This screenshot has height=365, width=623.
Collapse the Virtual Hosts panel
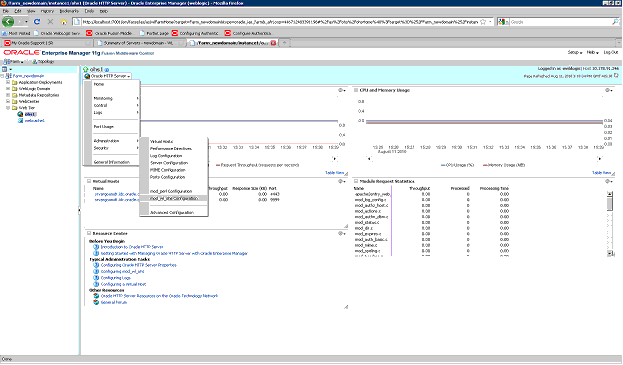(x=89, y=182)
